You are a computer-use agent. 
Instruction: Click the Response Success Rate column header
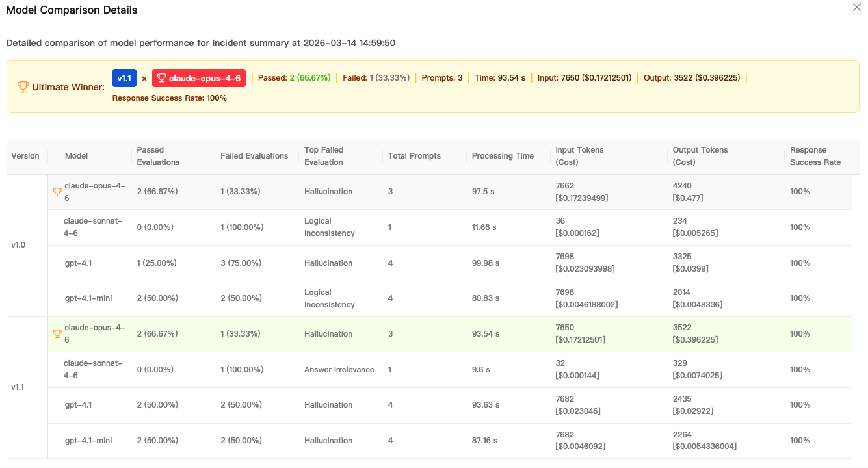(x=815, y=156)
